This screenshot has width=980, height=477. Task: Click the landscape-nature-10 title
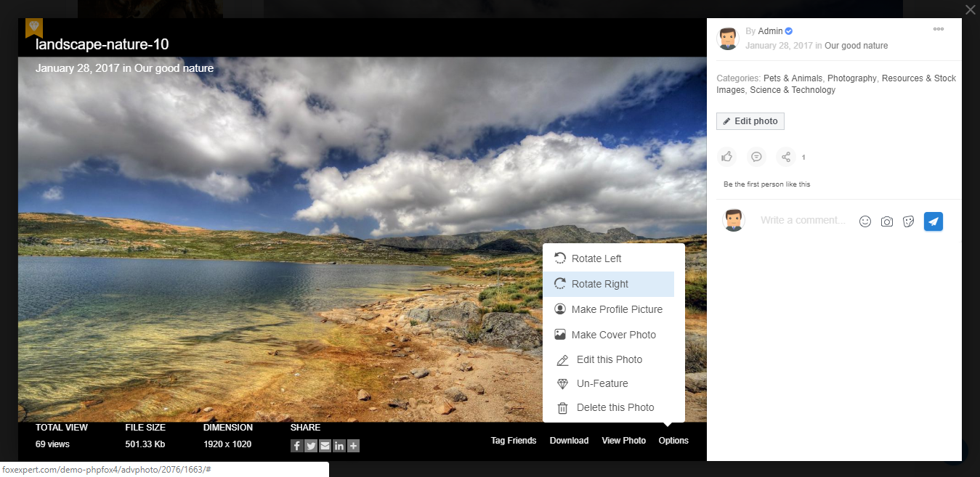coord(102,44)
